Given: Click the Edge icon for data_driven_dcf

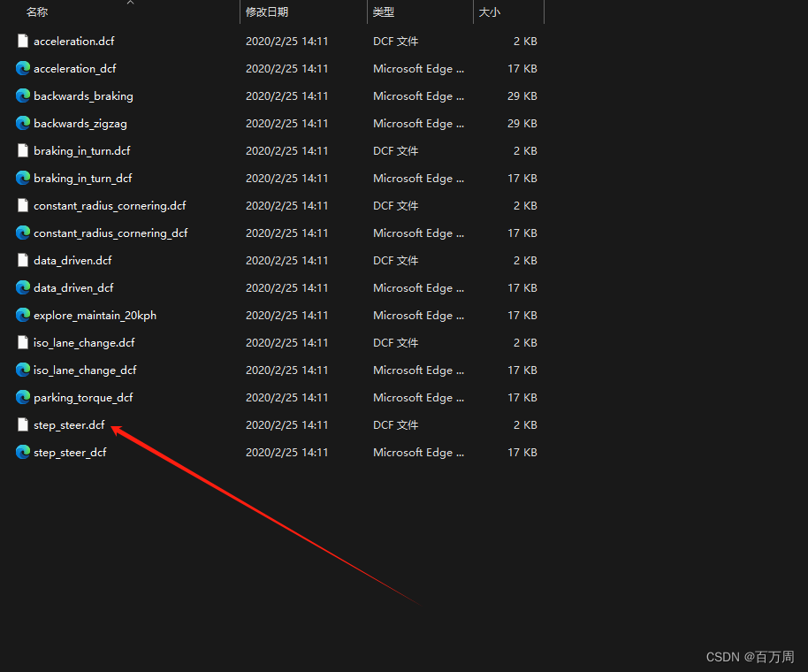Looking at the screenshot, I should click(x=23, y=287).
